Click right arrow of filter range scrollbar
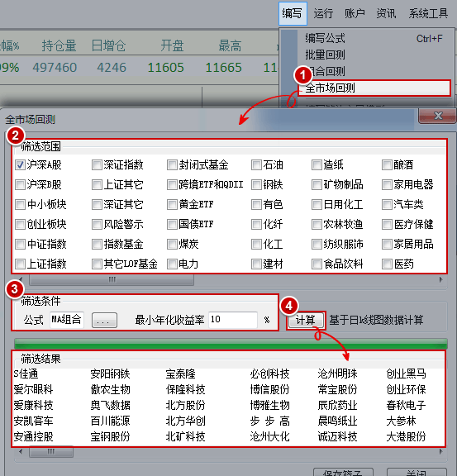This screenshot has height=476, width=457. point(441,279)
